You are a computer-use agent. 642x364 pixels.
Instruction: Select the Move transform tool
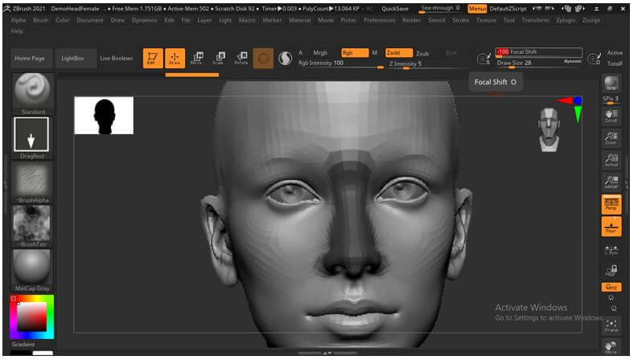point(196,58)
